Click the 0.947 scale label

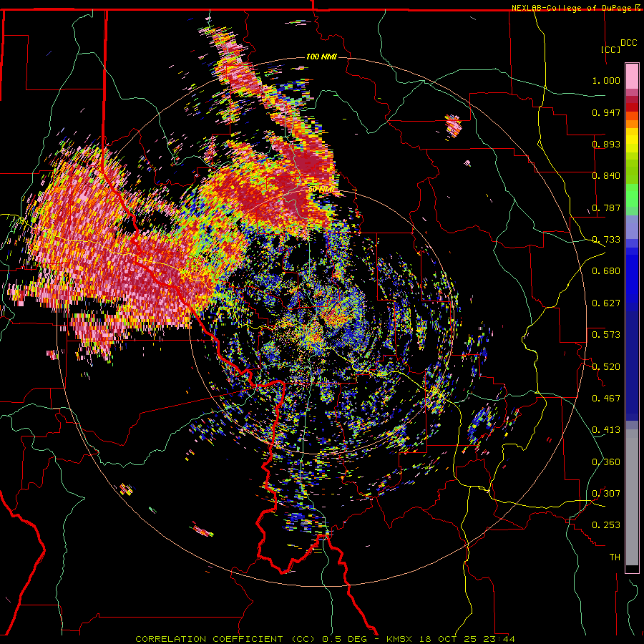(606, 112)
